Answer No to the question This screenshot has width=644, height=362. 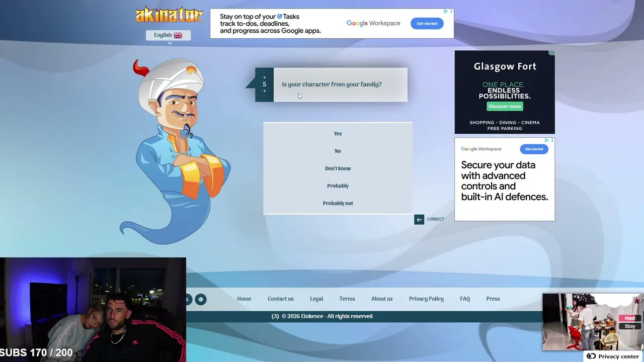pos(338,151)
